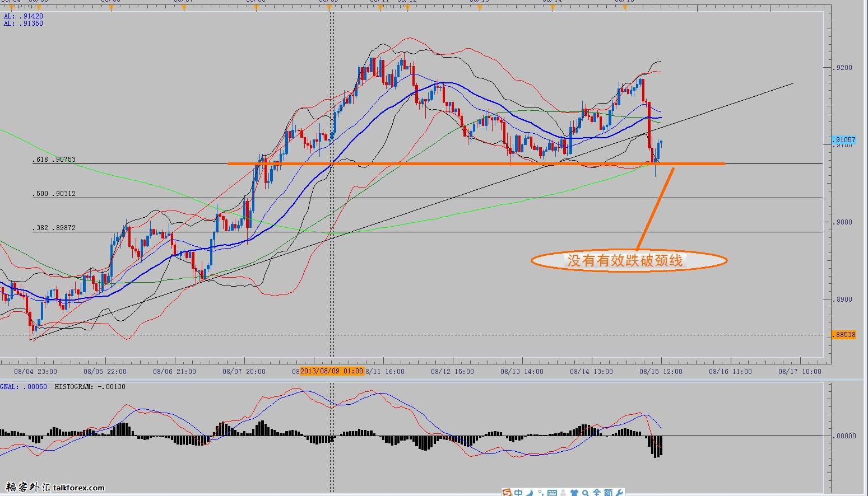Image resolution: width=868 pixels, height=496 pixels.
Task: Click the 08/04 23:00 time axis label
Action: 35,371
